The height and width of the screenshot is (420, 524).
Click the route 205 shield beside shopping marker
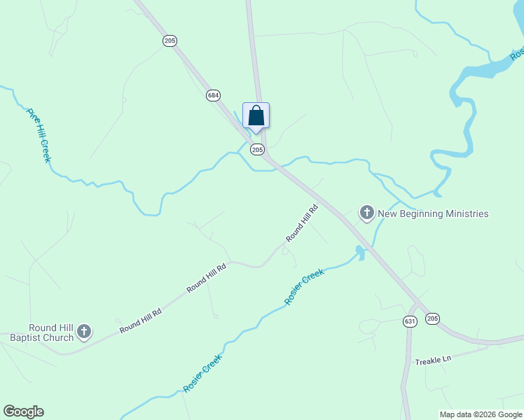(x=257, y=150)
